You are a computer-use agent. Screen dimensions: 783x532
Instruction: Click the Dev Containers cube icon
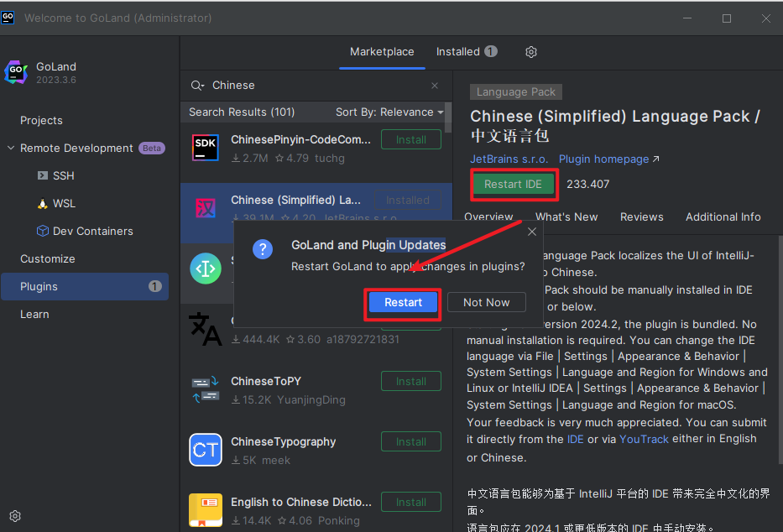[43, 231]
